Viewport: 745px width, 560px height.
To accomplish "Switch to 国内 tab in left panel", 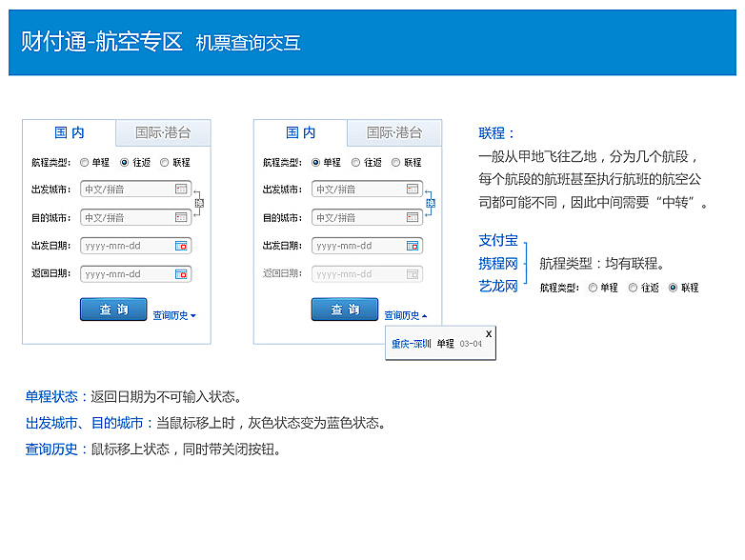I will coord(70,132).
